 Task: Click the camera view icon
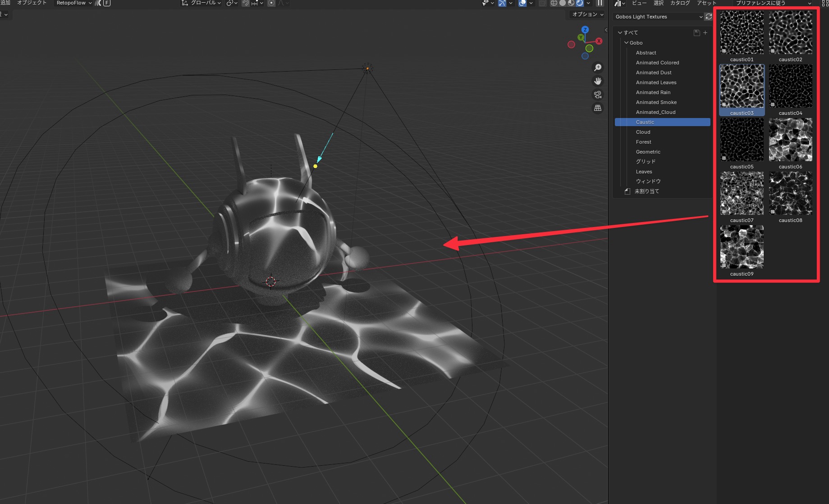click(598, 95)
